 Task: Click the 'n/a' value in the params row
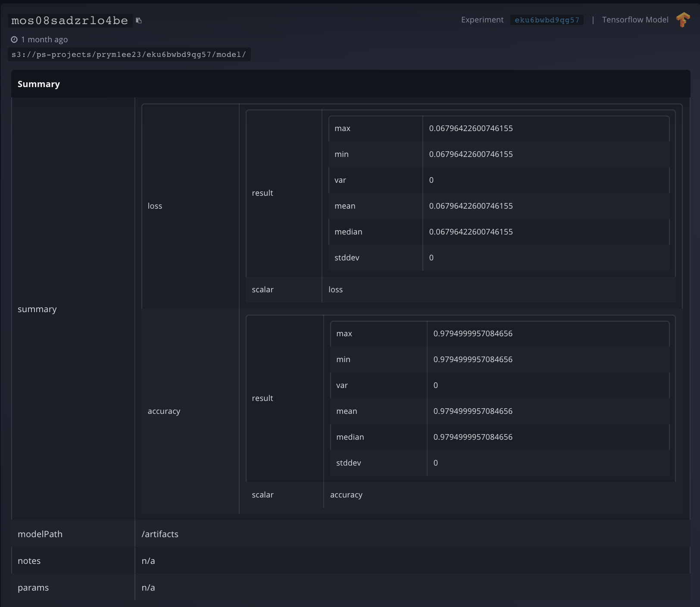pyautogui.click(x=148, y=588)
